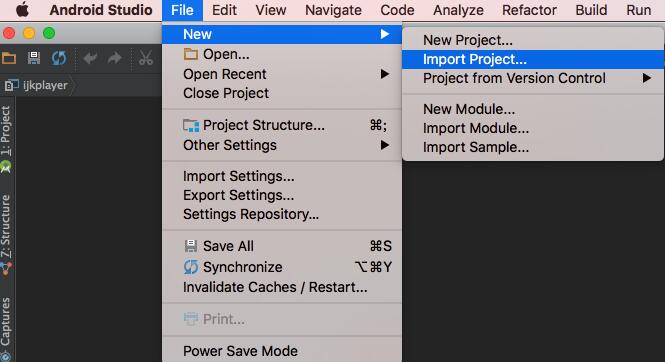Click the Redo arrow toolbar icon
665x362 pixels.
tap(115, 58)
